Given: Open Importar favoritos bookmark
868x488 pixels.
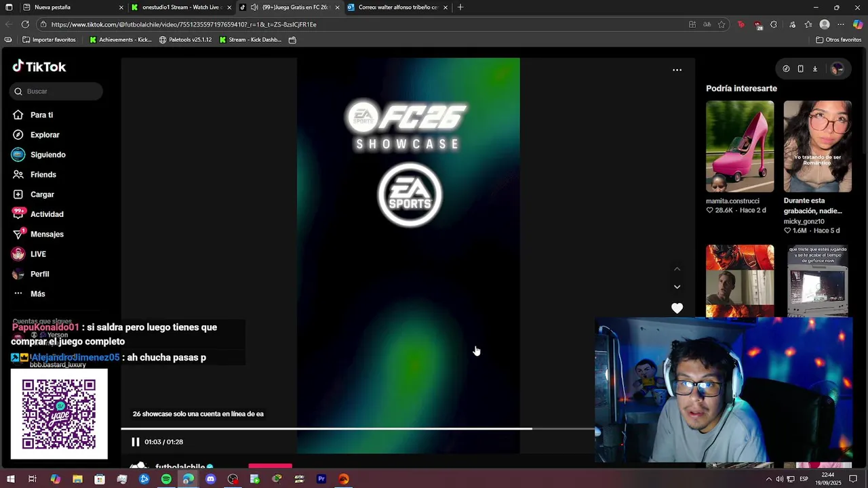Looking at the screenshot, I should (49, 40).
